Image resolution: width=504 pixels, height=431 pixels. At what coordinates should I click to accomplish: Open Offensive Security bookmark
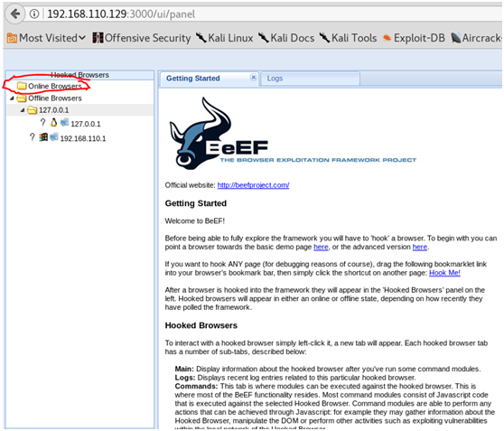click(142, 38)
